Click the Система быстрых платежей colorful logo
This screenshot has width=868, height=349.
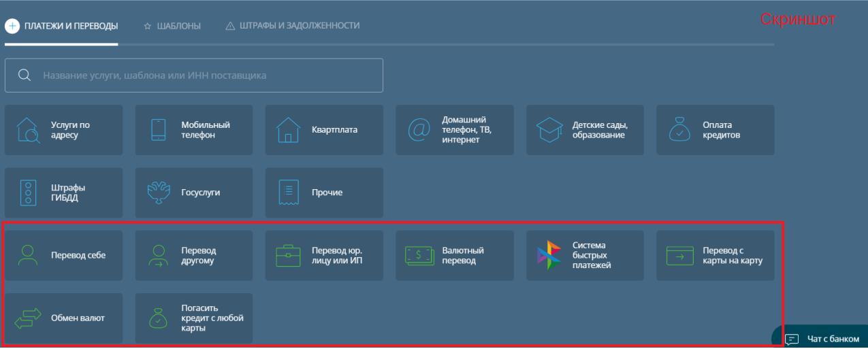click(549, 255)
